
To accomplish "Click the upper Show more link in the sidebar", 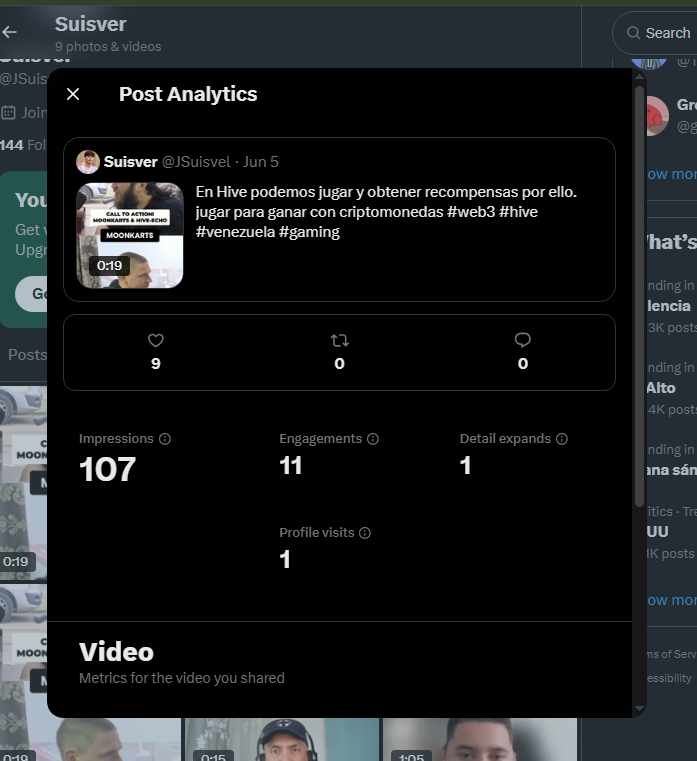I will (x=672, y=174).
